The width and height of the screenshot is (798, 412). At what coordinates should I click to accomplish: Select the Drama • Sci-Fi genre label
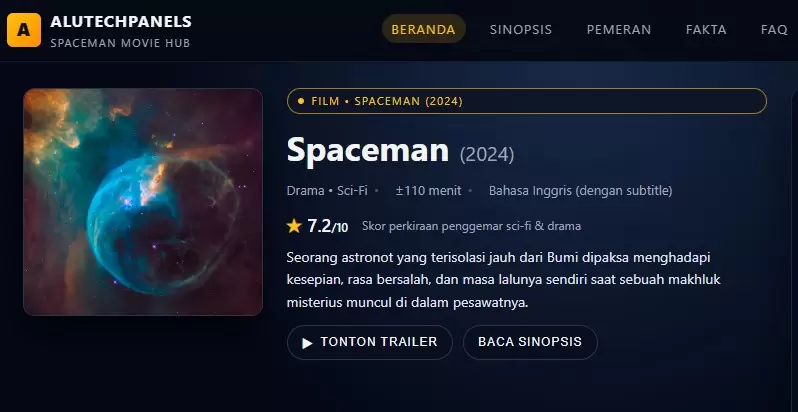coord(327,190)
